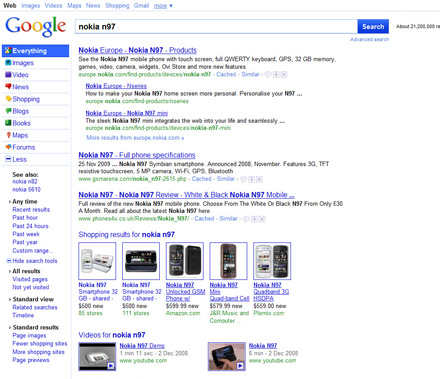
Task: Click in the search box with nokia n97
Action: click(x=216, y=27)
